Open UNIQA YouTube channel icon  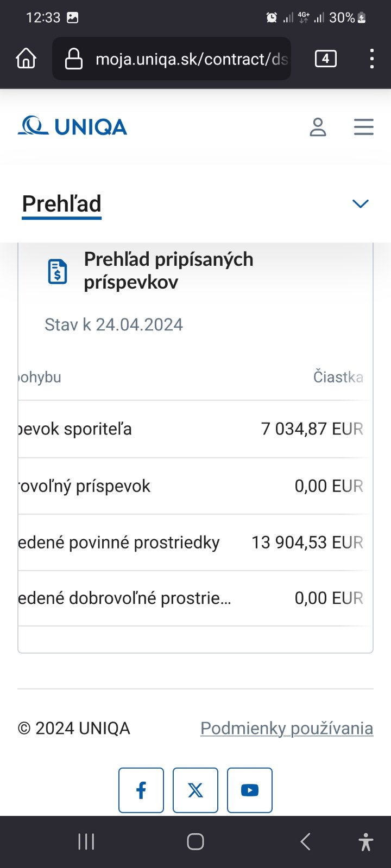click(x=250, y=790)
